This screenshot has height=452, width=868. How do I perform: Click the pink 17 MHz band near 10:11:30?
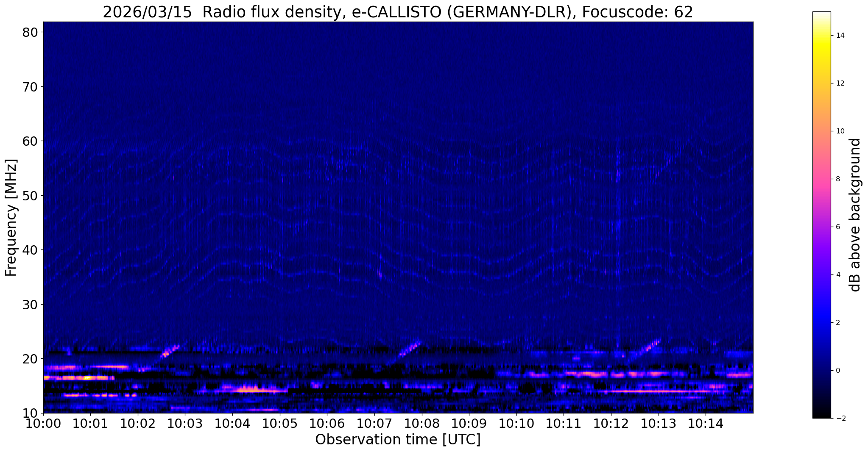point(587,374)
